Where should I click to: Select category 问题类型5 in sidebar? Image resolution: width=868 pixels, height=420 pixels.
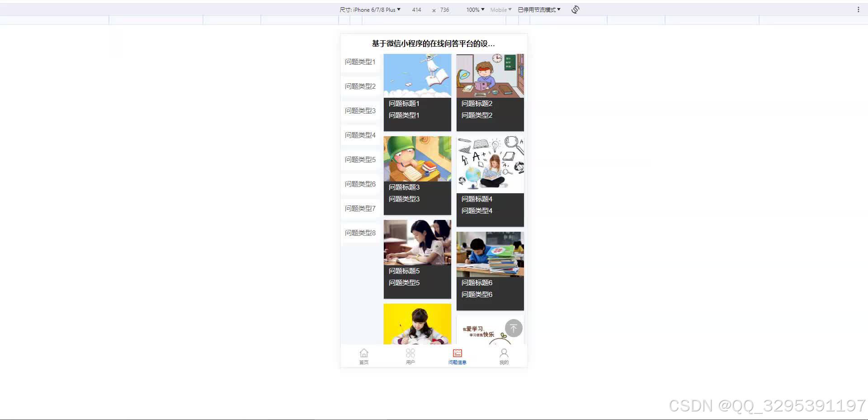pos(360,160)
